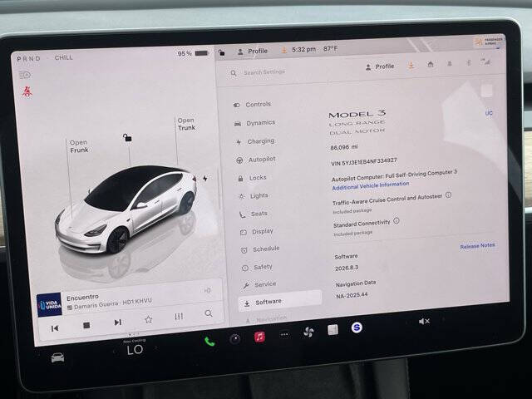Tap the status bar lock icon
Image resolution: width=532 pixels, height=399 pixels.
222,52
